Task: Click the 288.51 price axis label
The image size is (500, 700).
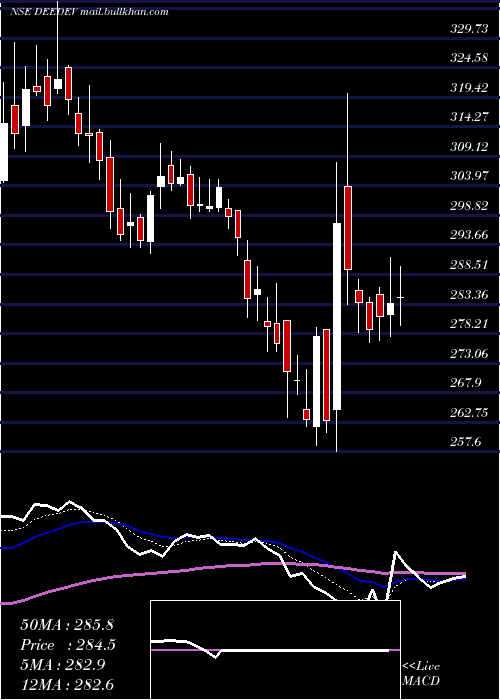Action: (469, 265)
